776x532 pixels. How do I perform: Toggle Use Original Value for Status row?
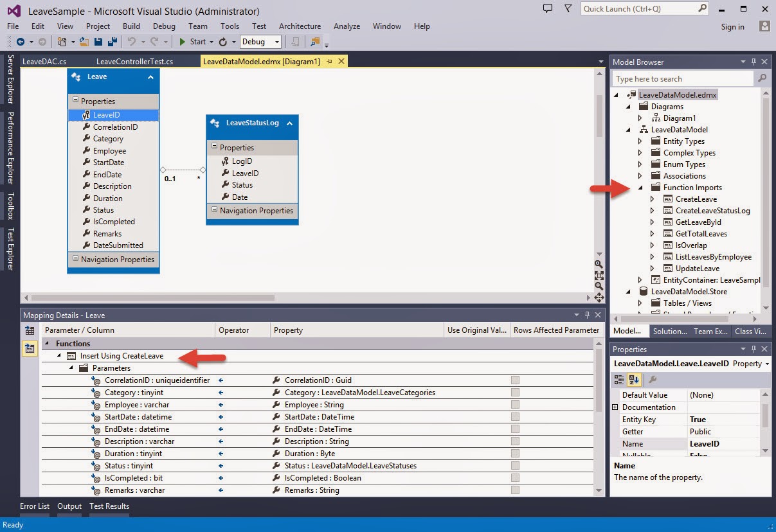(515, 466)
